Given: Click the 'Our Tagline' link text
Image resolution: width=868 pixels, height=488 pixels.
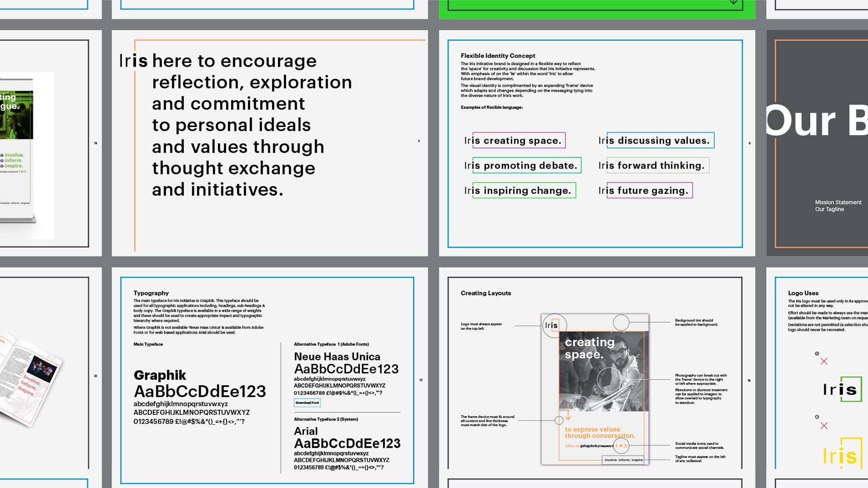Looking at the screenshot, I should 829,209.
